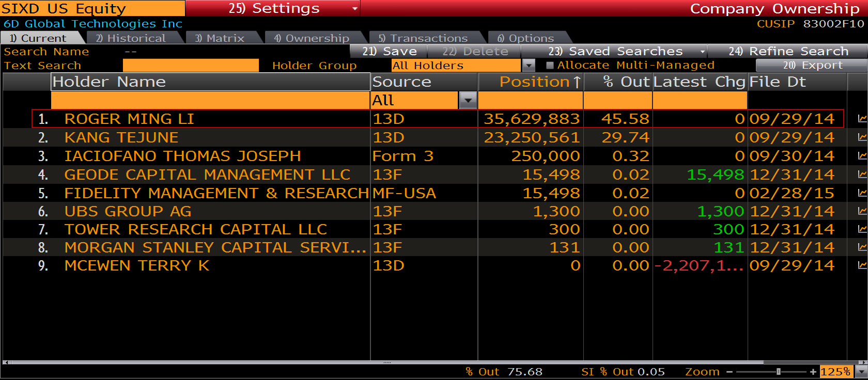Click position value 23,250,561

532,137
